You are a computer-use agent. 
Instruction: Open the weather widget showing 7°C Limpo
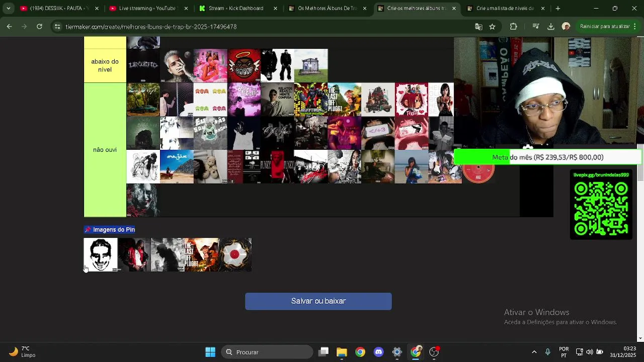point(22,352)
